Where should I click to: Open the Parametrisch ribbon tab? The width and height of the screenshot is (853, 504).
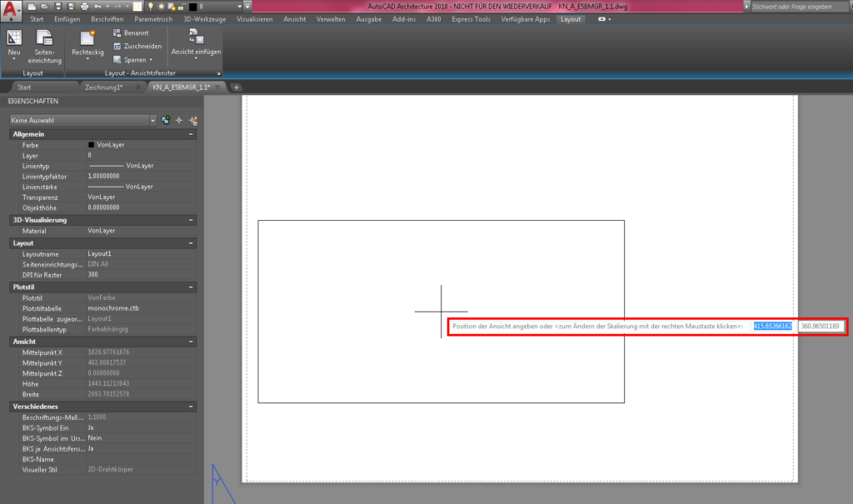(x=153, y=19)
